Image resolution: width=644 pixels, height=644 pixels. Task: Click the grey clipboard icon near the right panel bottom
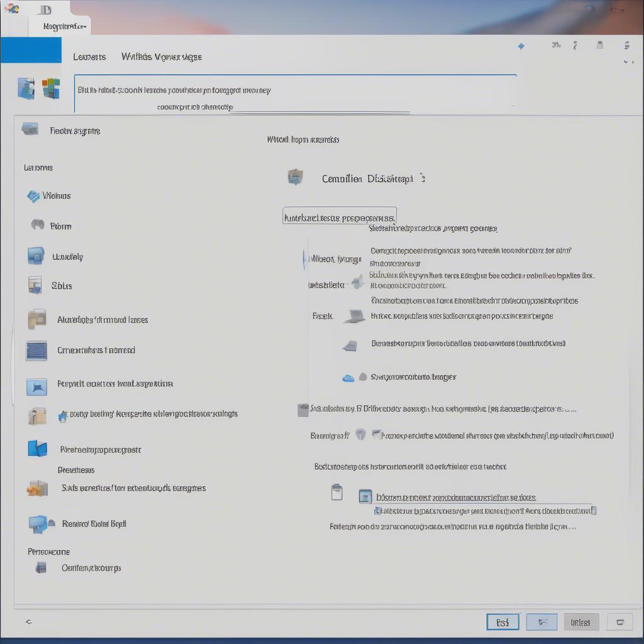pos(337,492)
